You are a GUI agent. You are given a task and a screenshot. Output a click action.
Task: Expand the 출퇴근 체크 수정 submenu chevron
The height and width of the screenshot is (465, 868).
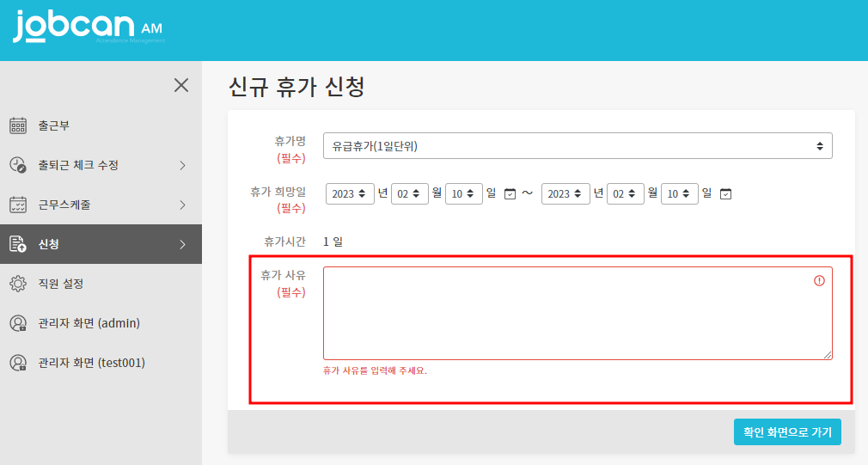(182, 165)
